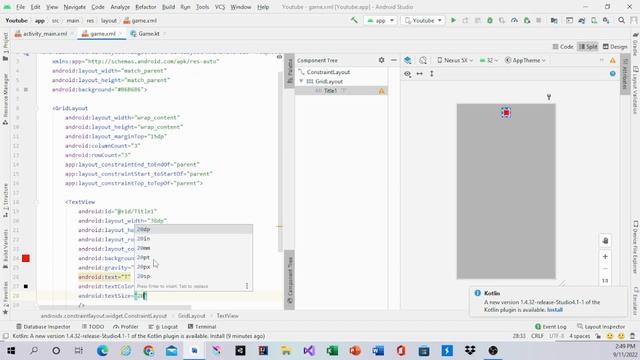Choose 20sp from autocomplete list
This screenshot has height=360, width=640.
(x=193, y=276)
